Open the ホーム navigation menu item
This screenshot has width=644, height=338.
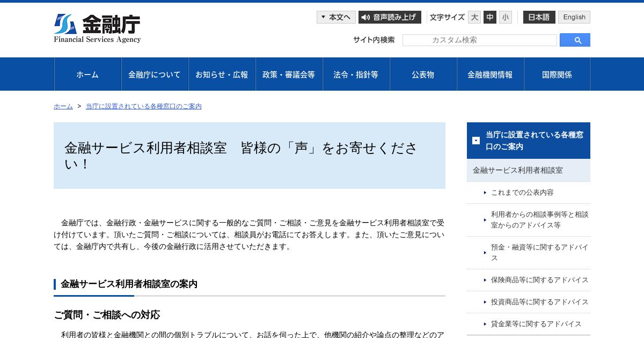click(87, 75)
